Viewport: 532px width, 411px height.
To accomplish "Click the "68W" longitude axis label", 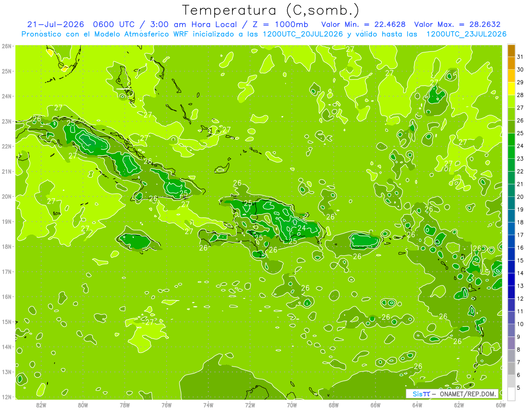I will (334, 405).
